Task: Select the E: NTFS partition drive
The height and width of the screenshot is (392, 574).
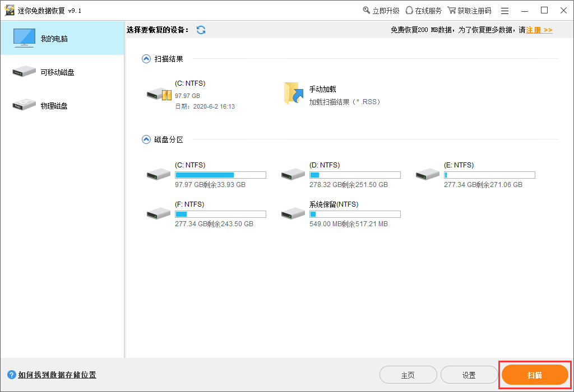Action: click(x=475, y=175)
